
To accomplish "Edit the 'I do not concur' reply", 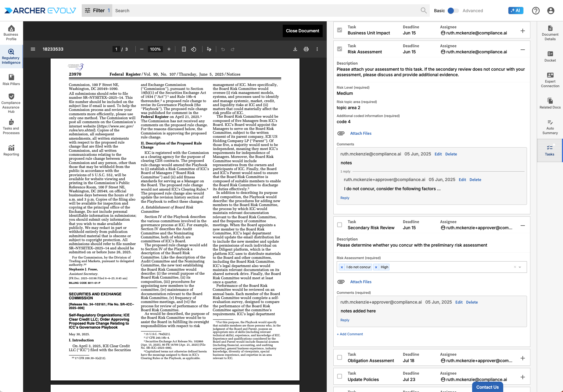I will 462,180.
